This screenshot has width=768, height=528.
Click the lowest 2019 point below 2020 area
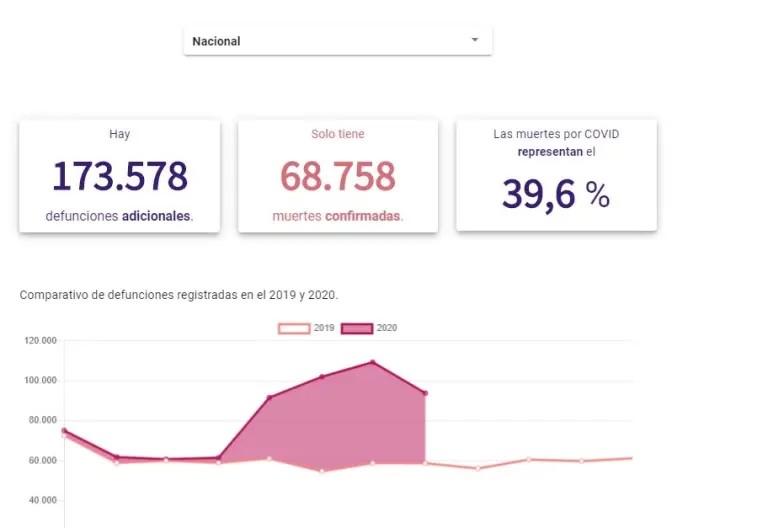(x=321, y=470)
